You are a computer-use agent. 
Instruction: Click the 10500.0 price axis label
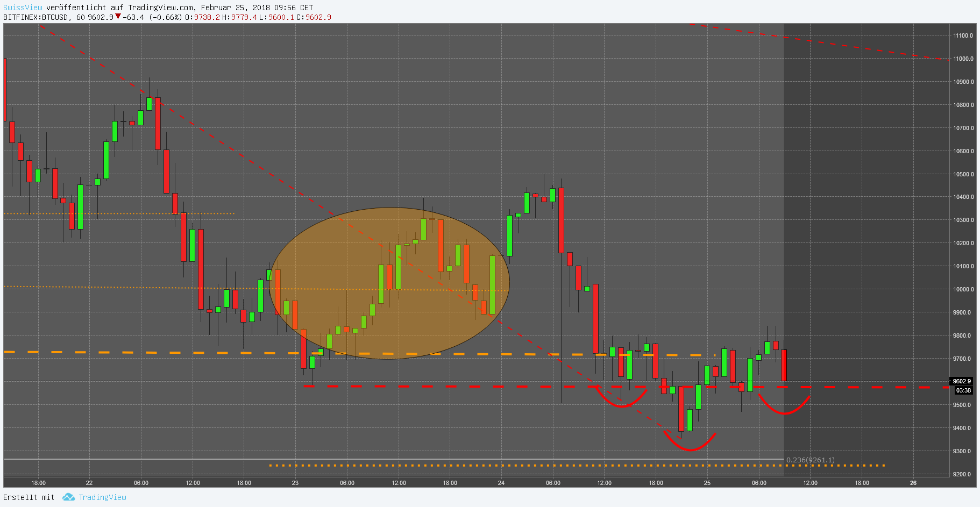coord(963,174)
